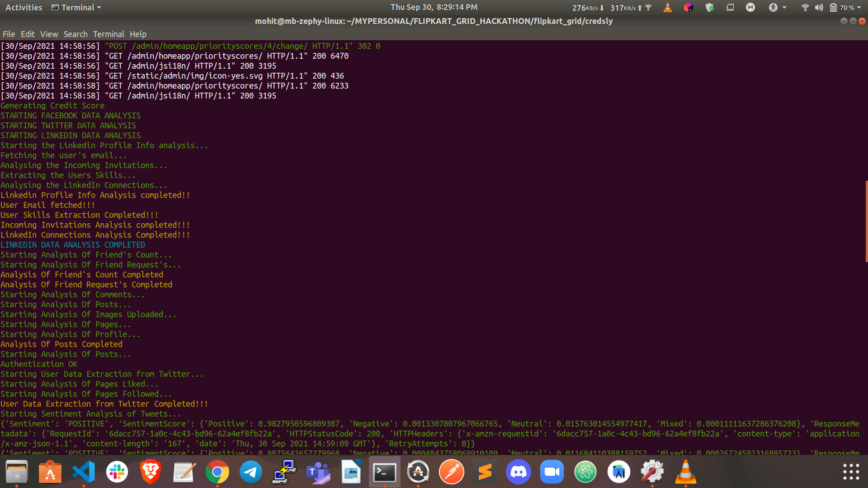Click the round M tray icon
This screenshot has width=868, height=488.
(750, 7)
